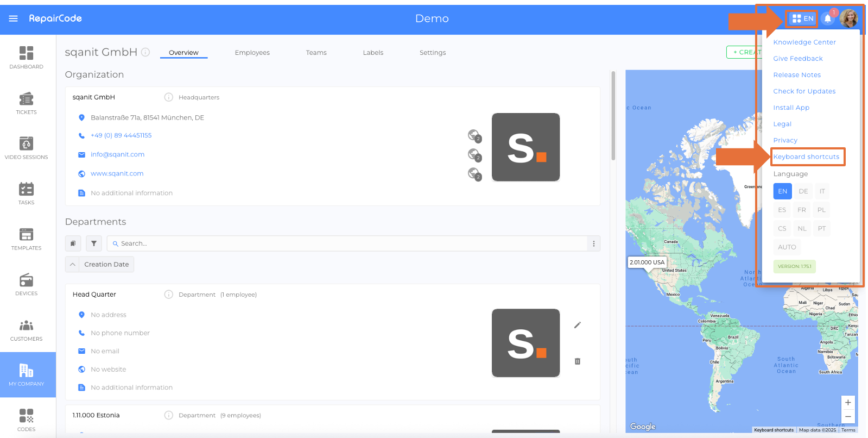Open the info@sqanit.com email link
The width and height of the screenshot is (868, 438).
coord(117,154)
